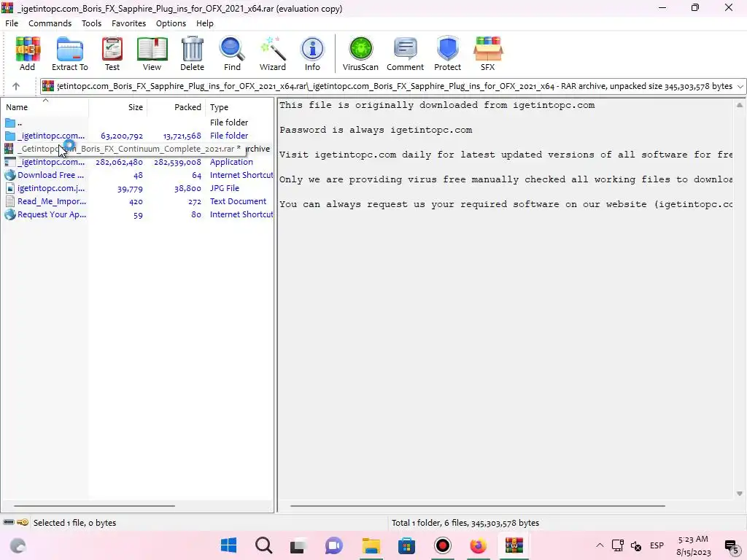747x560 pixels.
Task: Click the file list horizontal scrollbar
Action: (x=94, y=506)
